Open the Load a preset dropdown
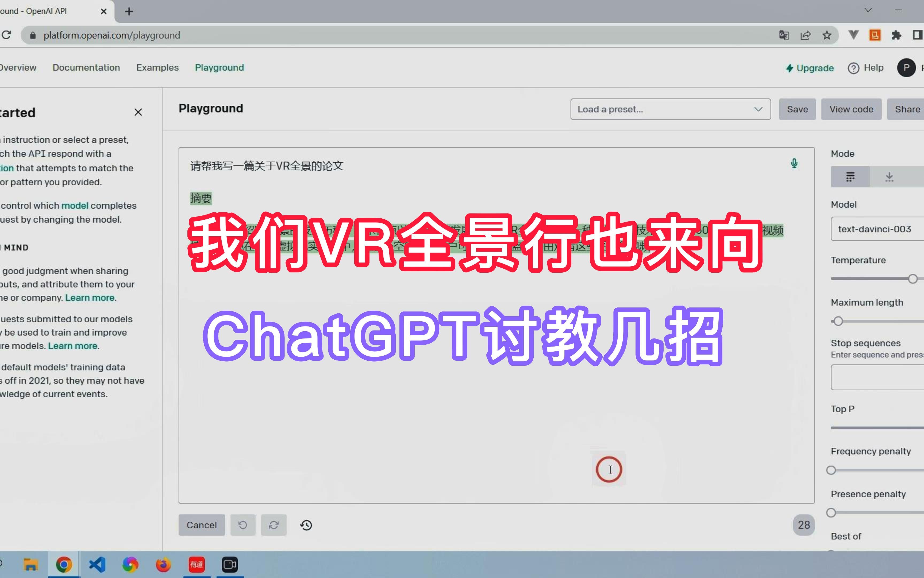The width and height of the screenshot is (924, 578). (671, 109)
